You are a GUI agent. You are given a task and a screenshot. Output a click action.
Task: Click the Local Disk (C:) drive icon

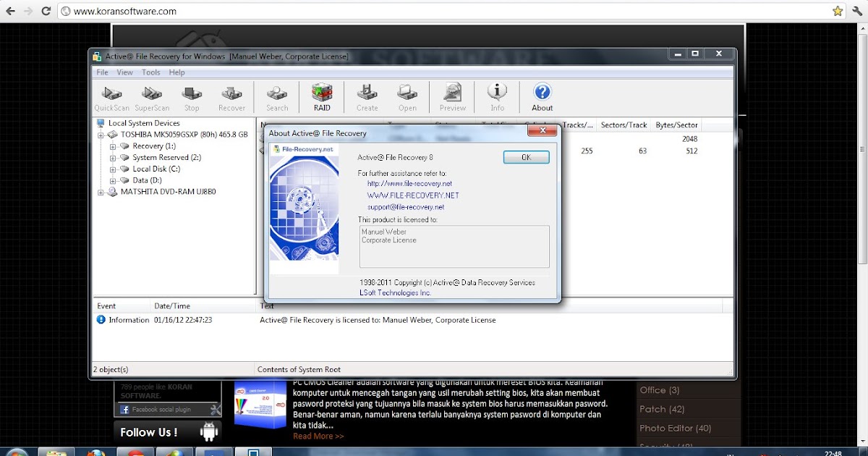[x=124, y=169]
